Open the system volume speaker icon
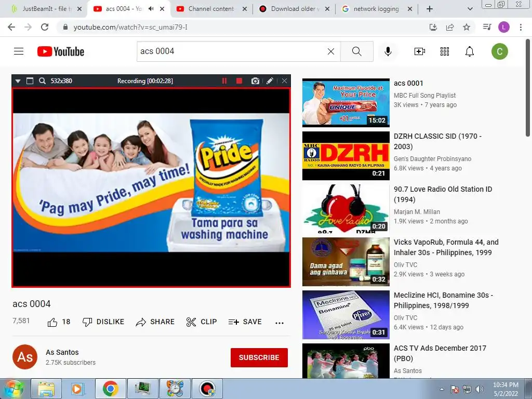The height and width of the screenshot is (399, 532). [479, 389]
